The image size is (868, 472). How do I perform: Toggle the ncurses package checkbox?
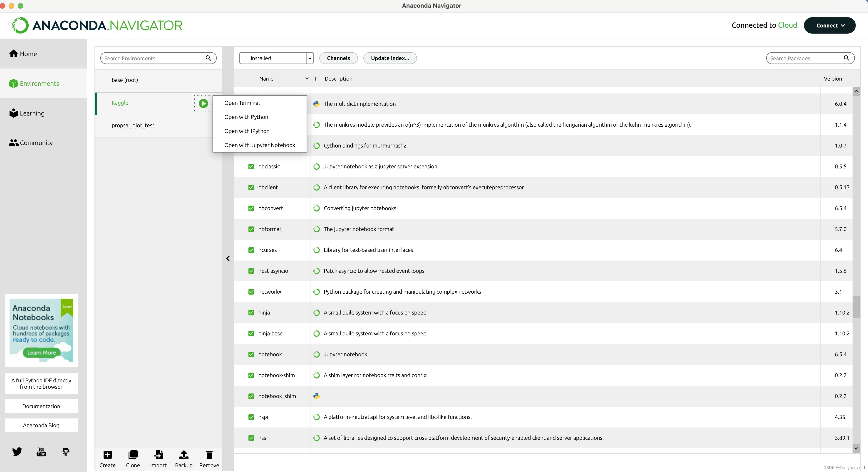click(251, 250)
